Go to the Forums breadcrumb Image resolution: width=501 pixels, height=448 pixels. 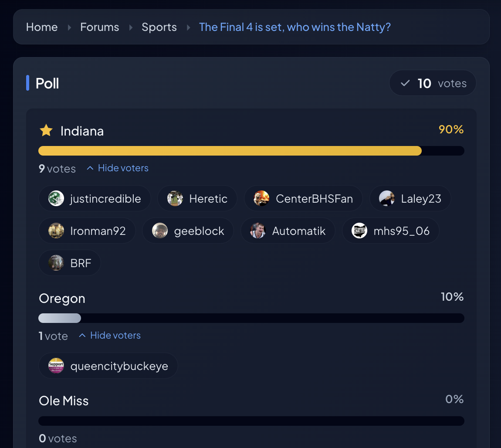(x=99, y=27)
